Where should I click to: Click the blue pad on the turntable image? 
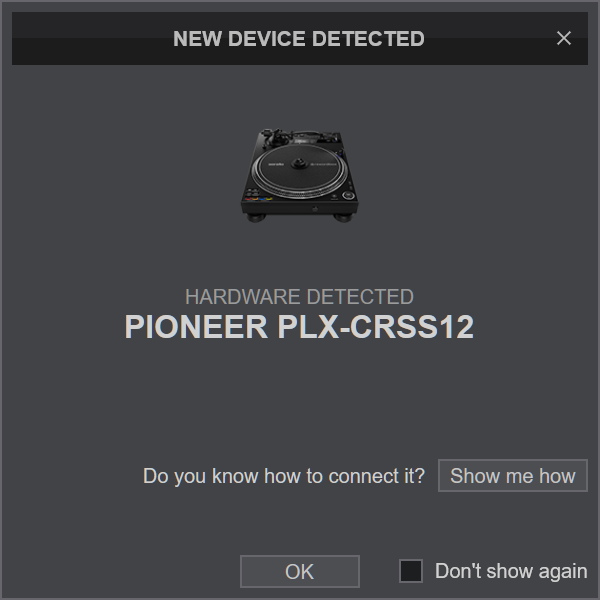pos(262,199)
